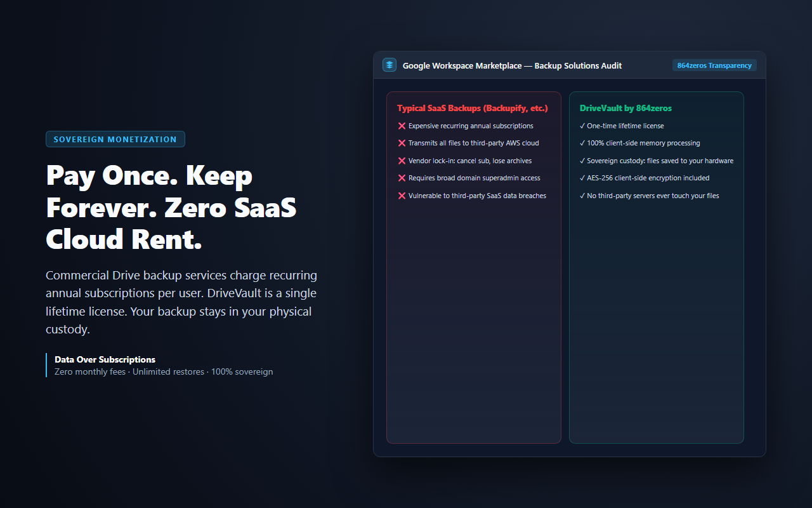Select the 'Google Workspace Marketplace — Backup Solutions Audit' title
Screen dimensions: 812x508
[x=512, y=65]
